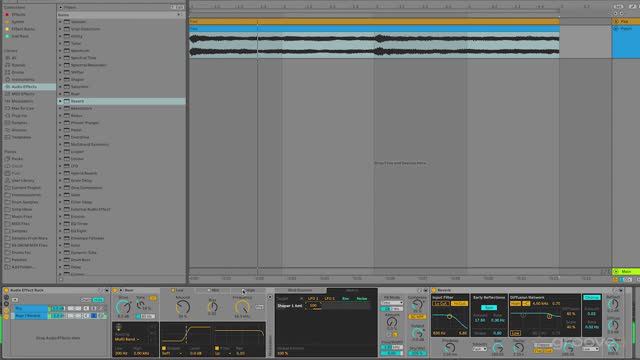Image resolution: width=640 pixels, height=360 pixels.
Task: Select Glue Compressor in device list
Action: click(x=87, y=188)
